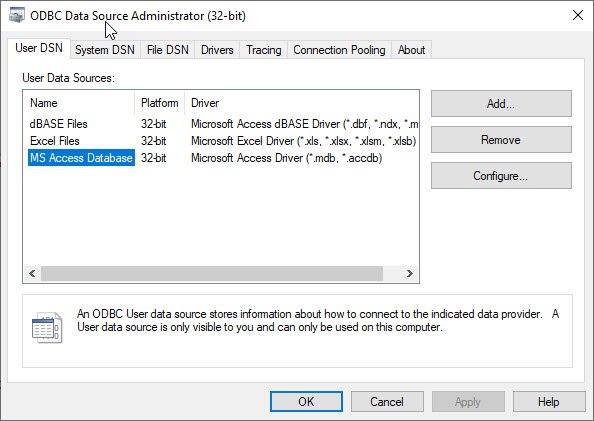Viewport: 594px width, 421px height.
Task: View the About tab
Action: [x=411, y=50]
